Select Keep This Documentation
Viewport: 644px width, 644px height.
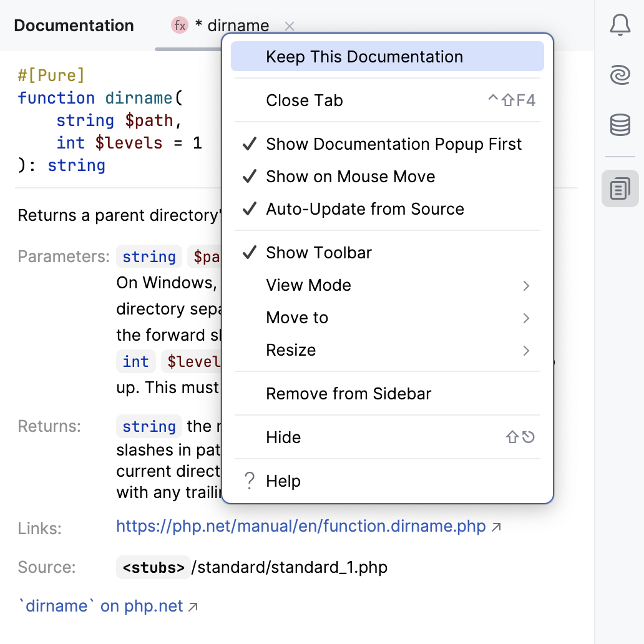[365, 56]
